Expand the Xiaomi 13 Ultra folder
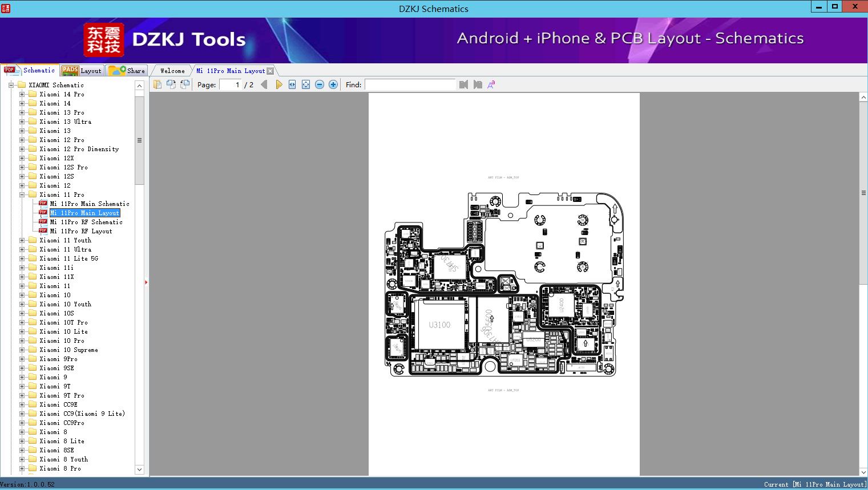 (22, 122)
